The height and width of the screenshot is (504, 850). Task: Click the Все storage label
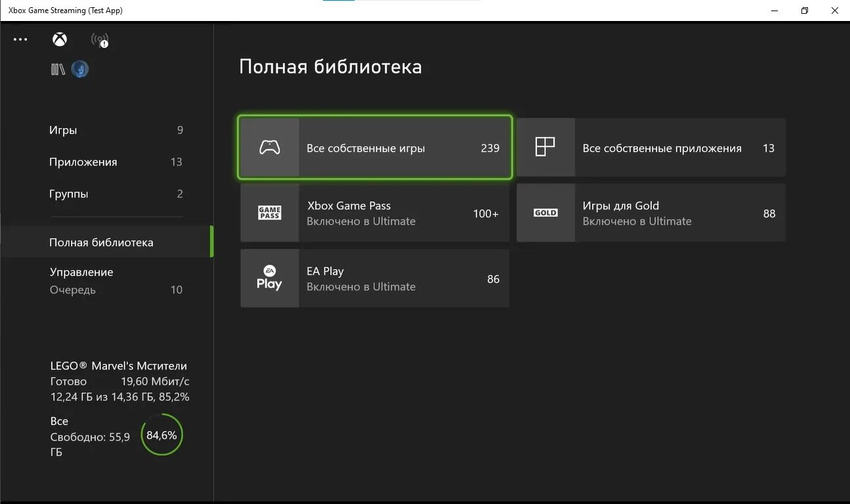pos(59,421)
